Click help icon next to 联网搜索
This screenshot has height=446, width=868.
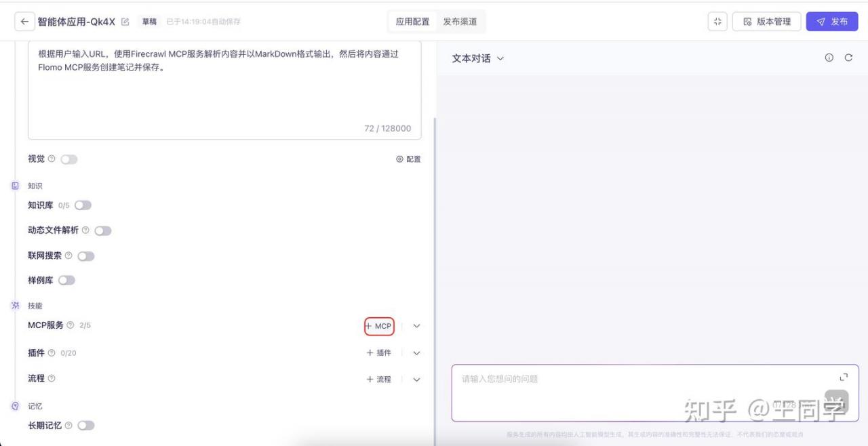pos(68,256)
